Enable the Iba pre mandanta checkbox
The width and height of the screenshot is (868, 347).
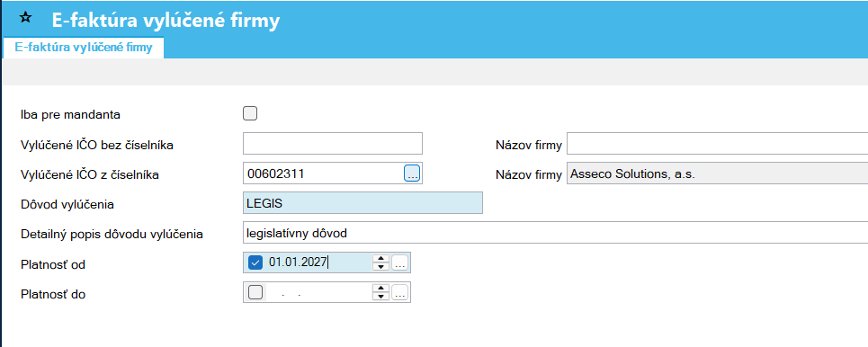(250, 113)
